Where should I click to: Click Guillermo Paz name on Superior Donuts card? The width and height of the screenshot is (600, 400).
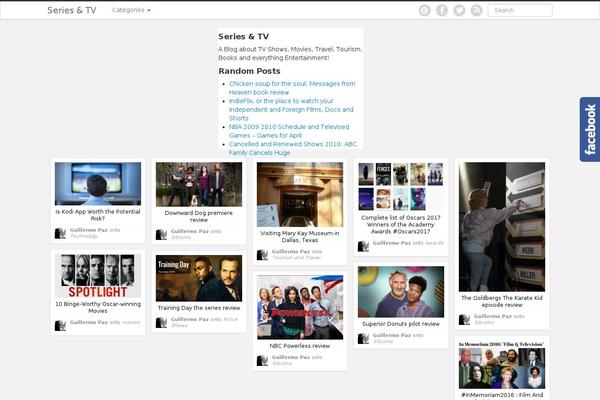tap(392, 335)
